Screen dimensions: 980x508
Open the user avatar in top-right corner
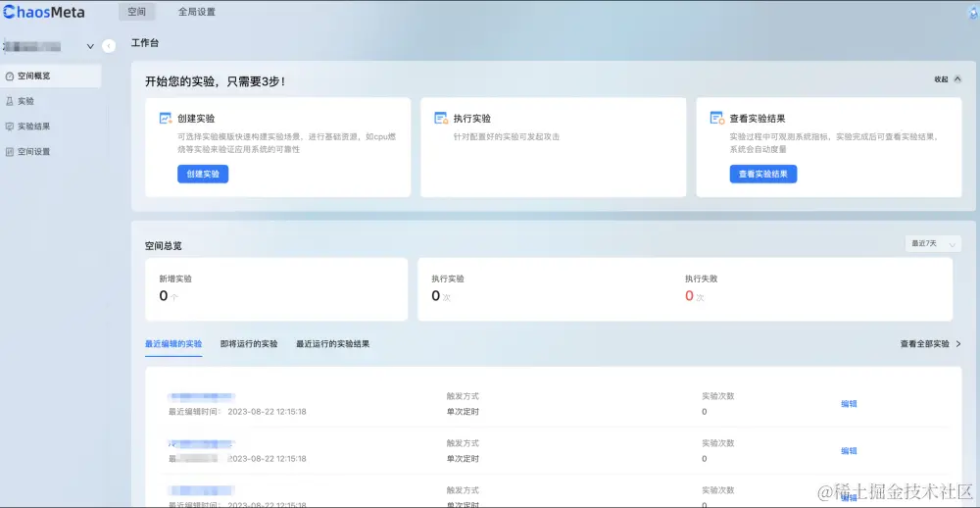tap(975, 12)
